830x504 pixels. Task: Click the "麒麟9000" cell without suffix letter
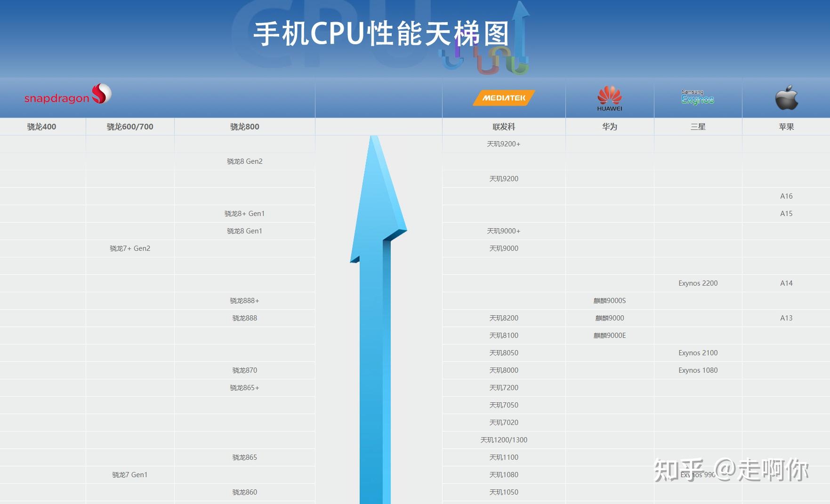pos(610,318)
